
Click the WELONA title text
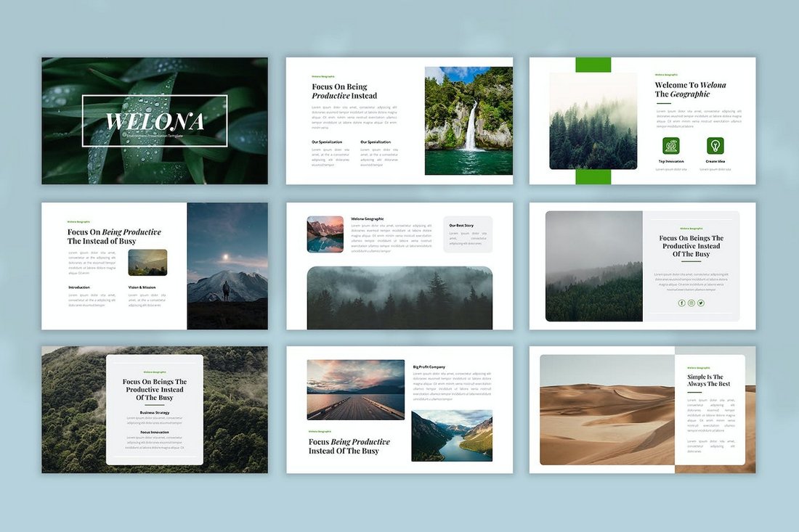[155, 122]
